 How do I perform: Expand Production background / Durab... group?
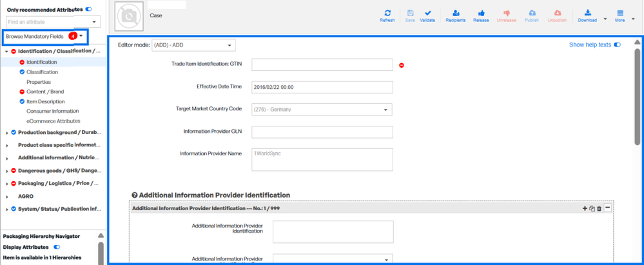click(6, 133)
